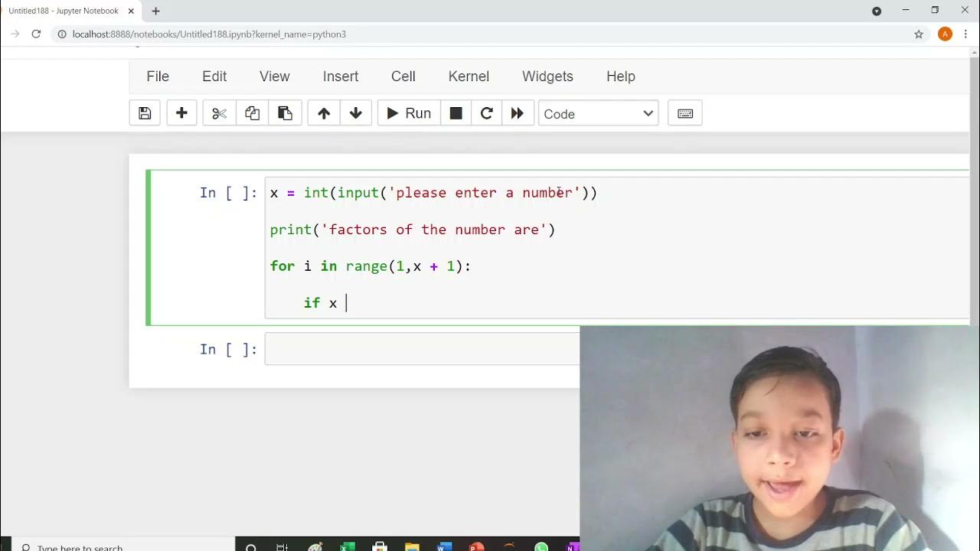
Task: Click the print 'factors of the number are' line
Action: click(413, 230)
